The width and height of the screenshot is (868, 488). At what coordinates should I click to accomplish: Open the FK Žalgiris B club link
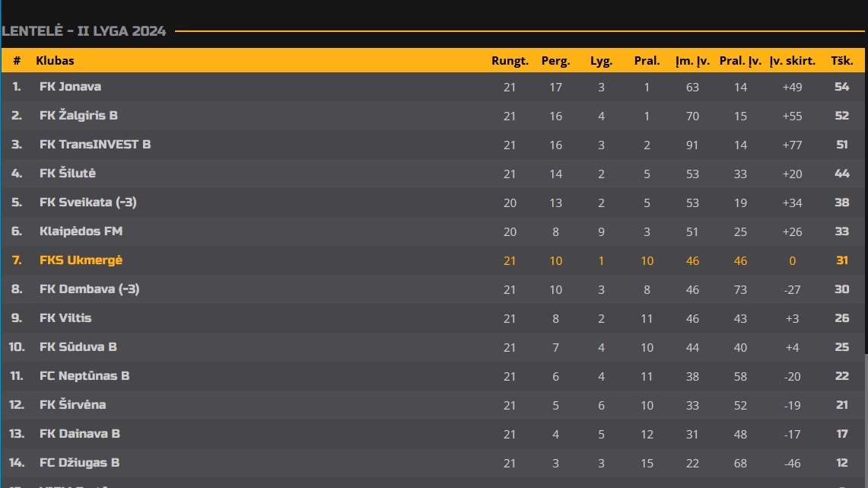click(x=78, y=115)
